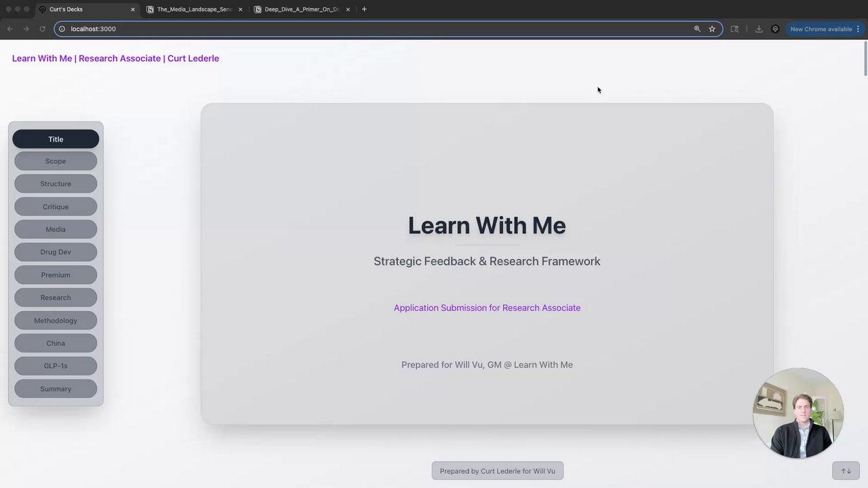The height and width of the screenshot is (488, 868).
Task: Open the Summary slide
Action: pos(56,389)
